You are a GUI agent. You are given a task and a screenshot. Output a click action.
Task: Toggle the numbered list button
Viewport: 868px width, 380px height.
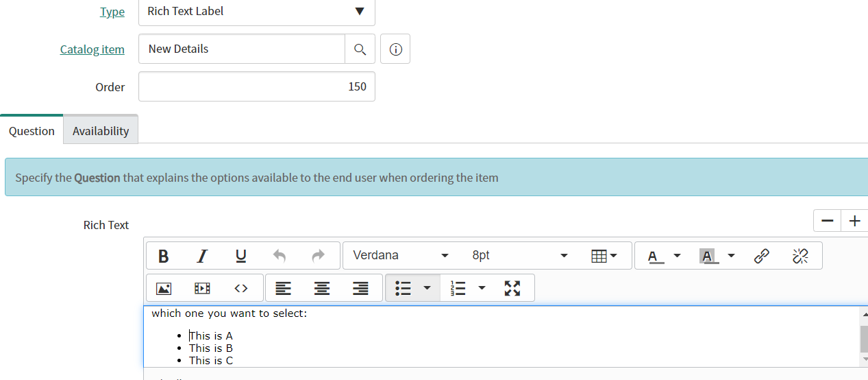[458, 289]
